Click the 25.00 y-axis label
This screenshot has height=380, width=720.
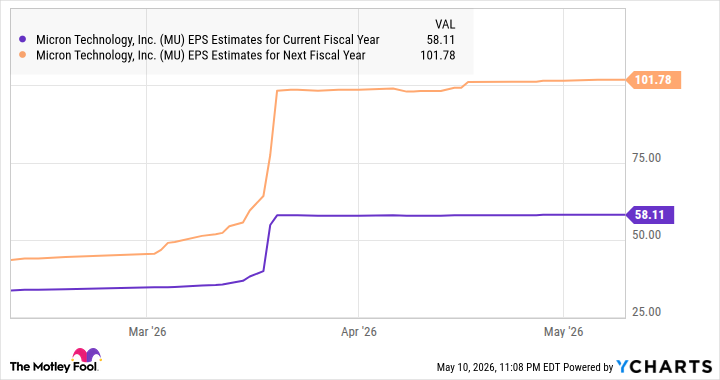click(x=647, y=312)
